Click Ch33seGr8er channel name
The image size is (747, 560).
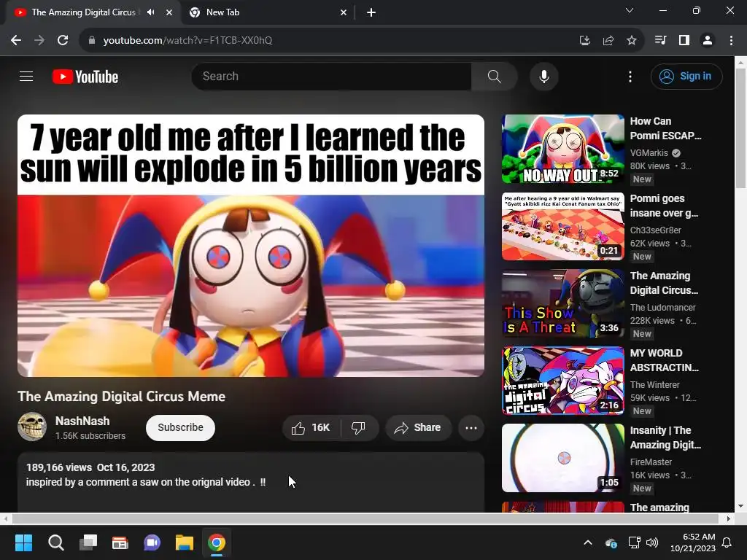[656, 230]
